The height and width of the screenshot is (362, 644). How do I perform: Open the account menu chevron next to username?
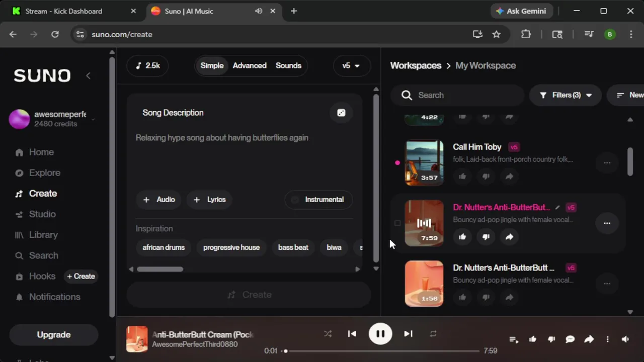(93, 119)
